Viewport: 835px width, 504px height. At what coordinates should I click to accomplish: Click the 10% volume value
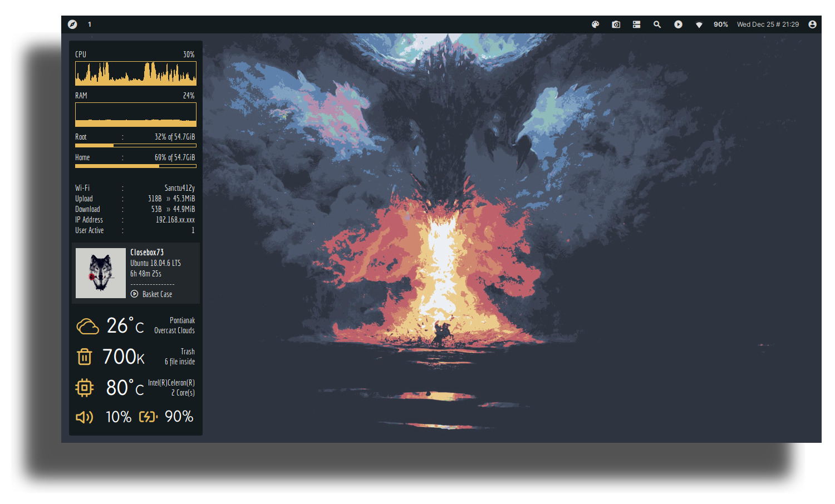point(119,417)
